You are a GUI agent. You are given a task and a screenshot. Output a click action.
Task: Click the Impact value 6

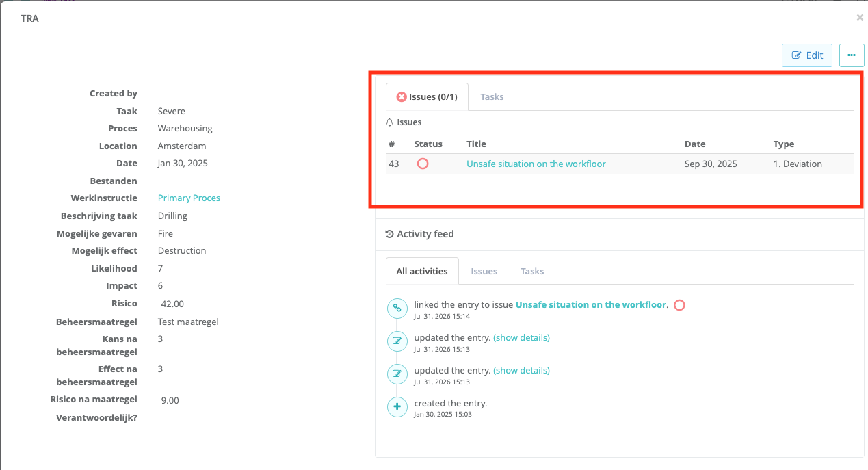161,285
